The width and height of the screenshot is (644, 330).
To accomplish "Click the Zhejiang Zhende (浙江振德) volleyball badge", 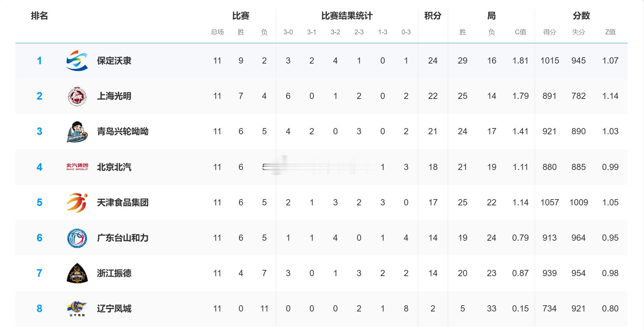I will tap(77, 273).
